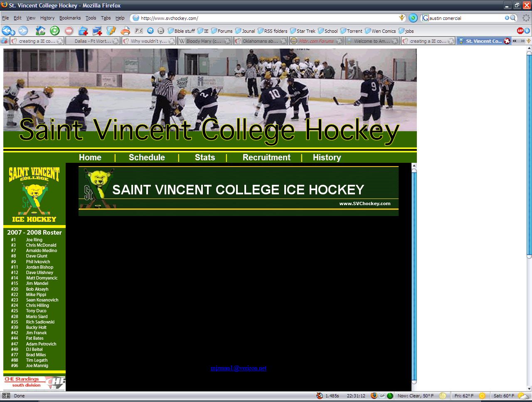Click the Saint Vincent Ice Hockey sidebar logo
The image size is (532, 402).
[x=34, y=194]
